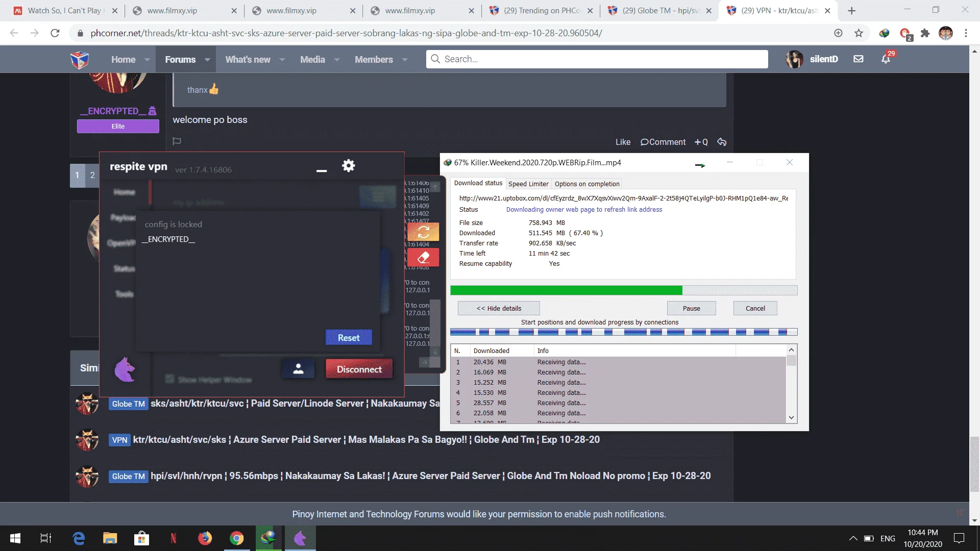This screenshot has height=551, width=980.
Task: Expand the Home nav dropdown arrow
Action: coord(147,60)
